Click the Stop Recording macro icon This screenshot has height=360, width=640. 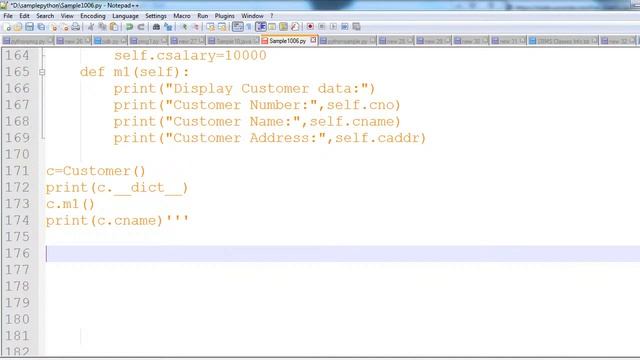click(322, 27)
